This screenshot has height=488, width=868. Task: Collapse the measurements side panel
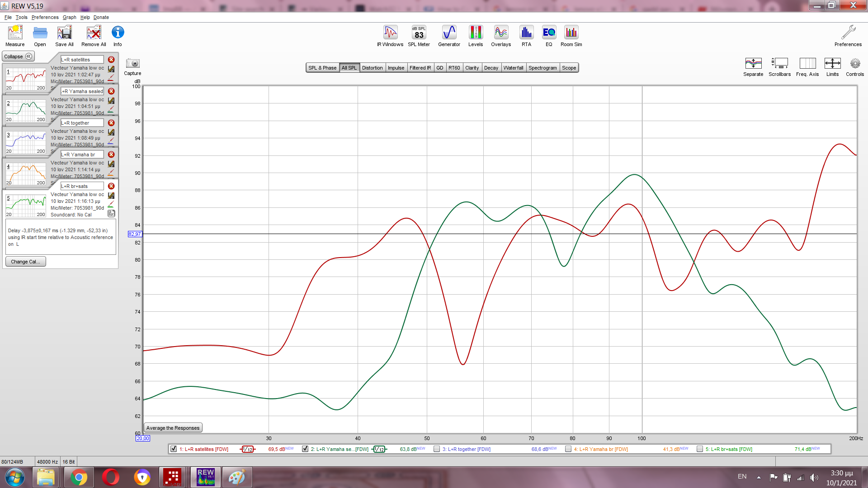[18, 56]
